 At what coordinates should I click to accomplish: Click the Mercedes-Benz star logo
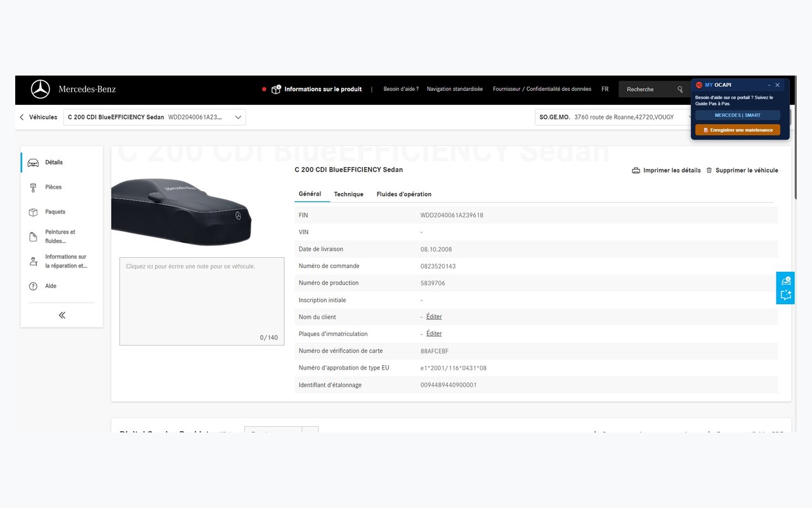[x=41, y=90]
